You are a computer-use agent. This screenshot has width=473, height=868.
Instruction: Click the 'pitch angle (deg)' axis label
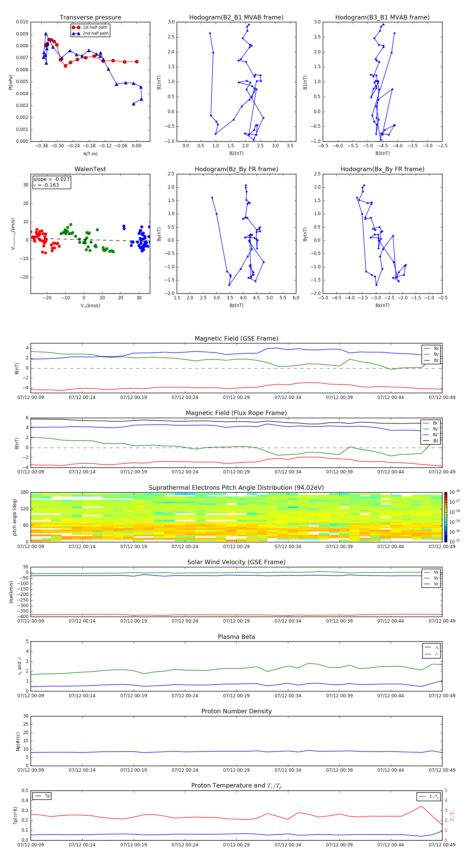coord(14,517)
